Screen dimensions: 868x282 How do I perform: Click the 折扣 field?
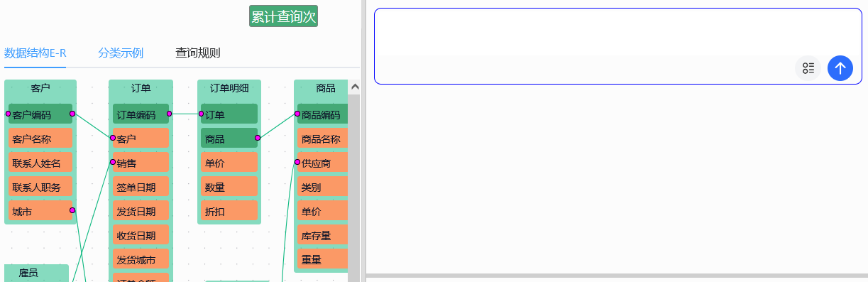click(229, 210)
